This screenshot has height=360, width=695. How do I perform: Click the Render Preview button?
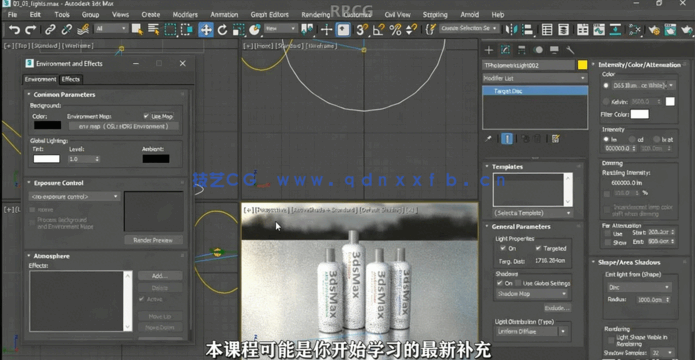(x=153, y=240)
